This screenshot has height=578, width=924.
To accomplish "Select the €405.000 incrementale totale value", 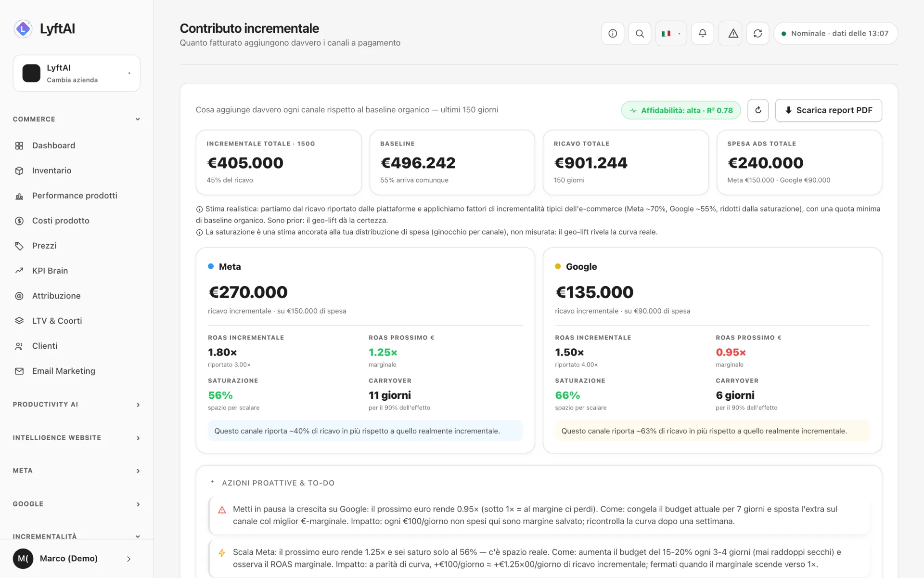I will tap(245, 163).
